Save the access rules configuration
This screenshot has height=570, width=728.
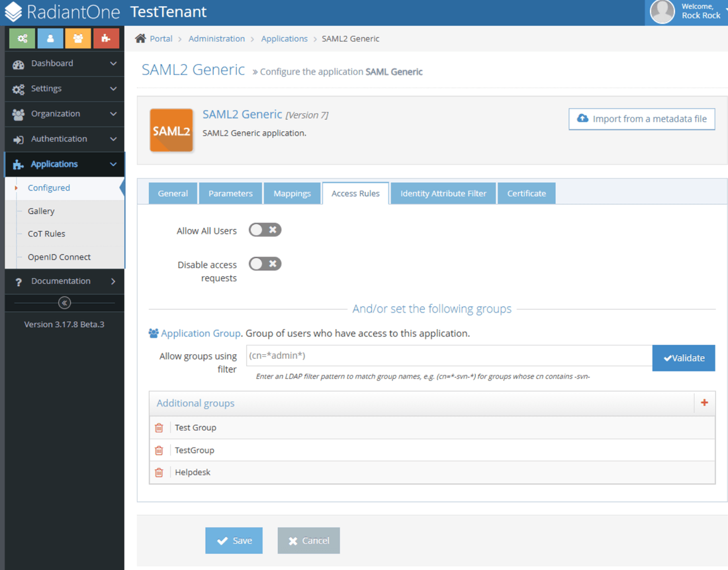(x=234, y=540)
